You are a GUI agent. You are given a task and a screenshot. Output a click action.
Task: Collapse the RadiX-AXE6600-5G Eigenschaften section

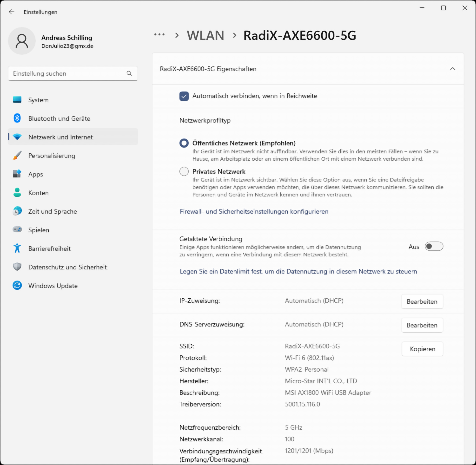tap(452, 69)
